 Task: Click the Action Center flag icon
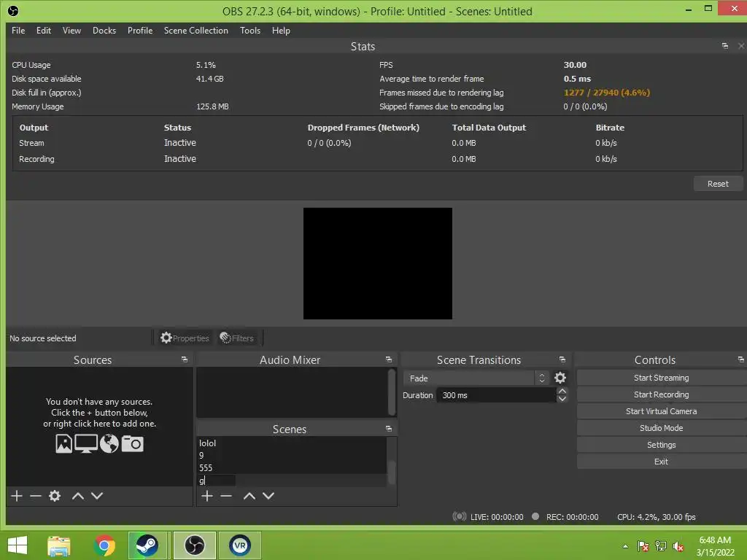(643, 545)
